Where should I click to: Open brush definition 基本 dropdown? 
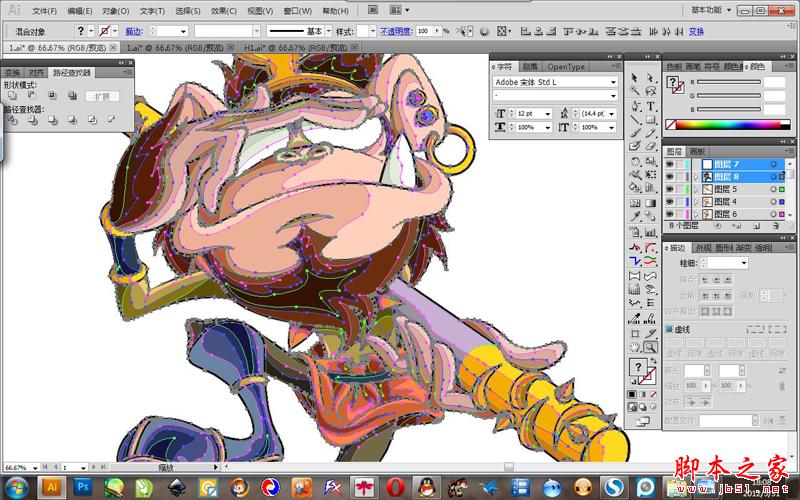pos(329,31)
